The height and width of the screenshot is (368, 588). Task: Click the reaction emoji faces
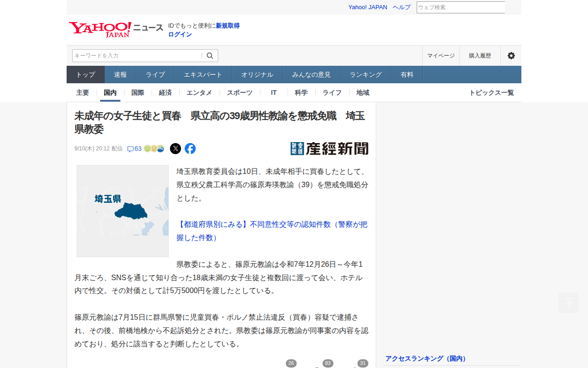pyautogui.click(x=154, y=149)
